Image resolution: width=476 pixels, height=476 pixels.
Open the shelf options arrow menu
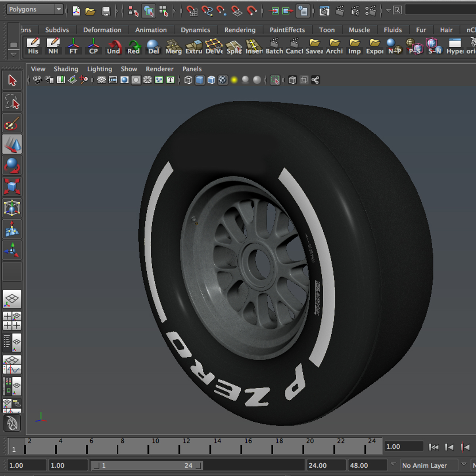13,54
